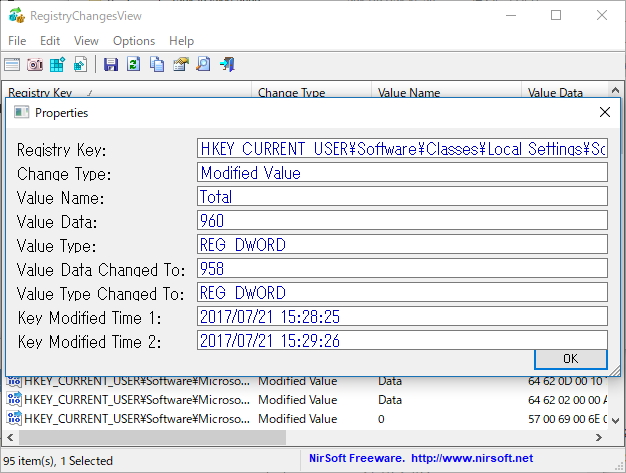Image resolution: width=626 pixels, height=473 pixels.
Task: Click the Change Type field showing Modified Value
Action: pyautogui.click(x=402, y=173)
